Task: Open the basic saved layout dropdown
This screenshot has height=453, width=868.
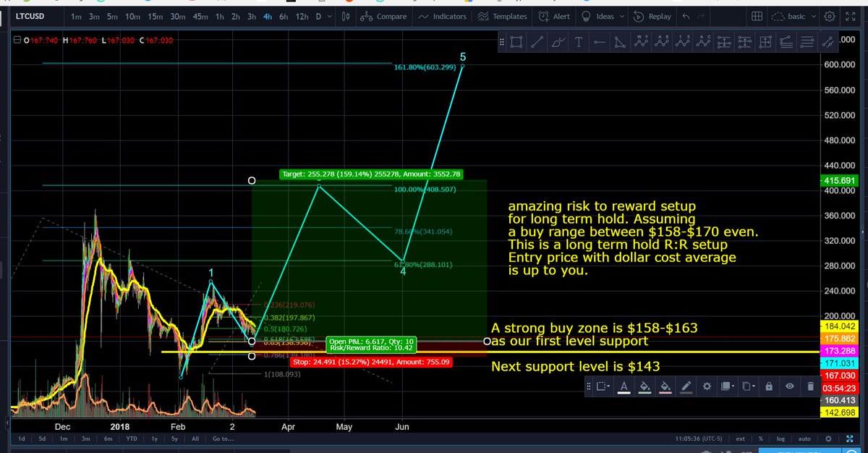Action: tap(794, 16)
